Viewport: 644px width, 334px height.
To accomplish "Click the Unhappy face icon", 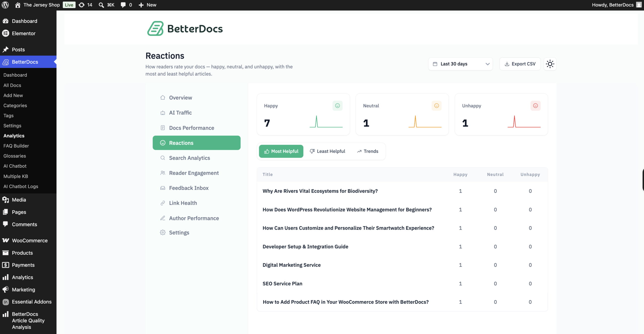I will pos(535,106).
